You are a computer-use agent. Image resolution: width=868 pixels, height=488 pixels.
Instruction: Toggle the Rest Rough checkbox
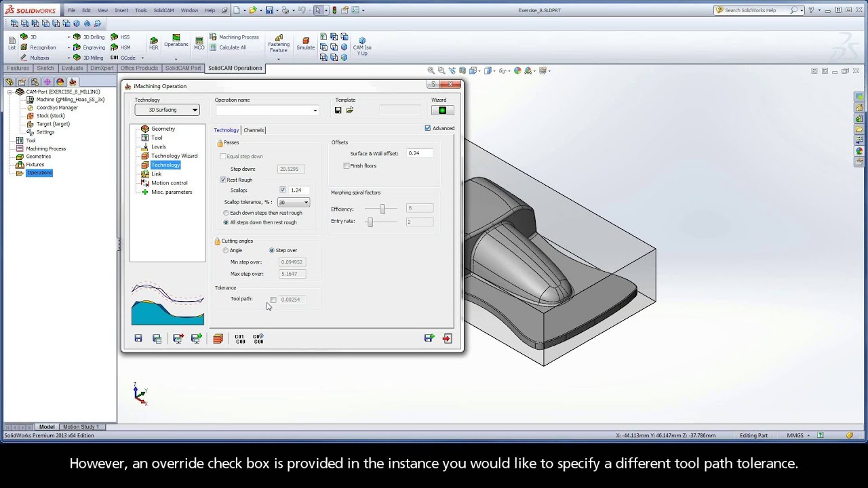(x=223, y=180)
